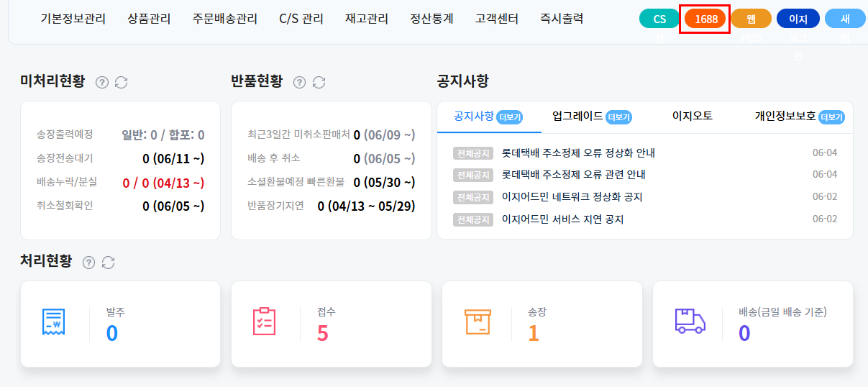868x387 pixels.
Task: Expand the 정산통계 menu
Action: click(431, 19)
